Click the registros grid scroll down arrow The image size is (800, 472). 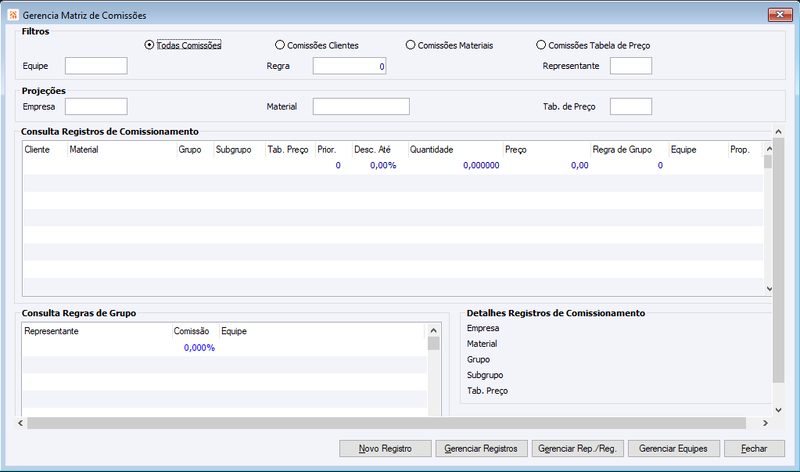[769, 289]
